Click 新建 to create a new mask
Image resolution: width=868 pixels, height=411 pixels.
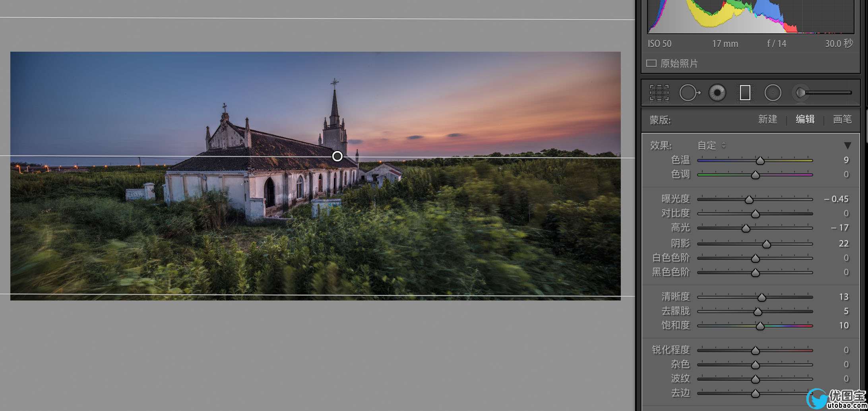[767, 119]
